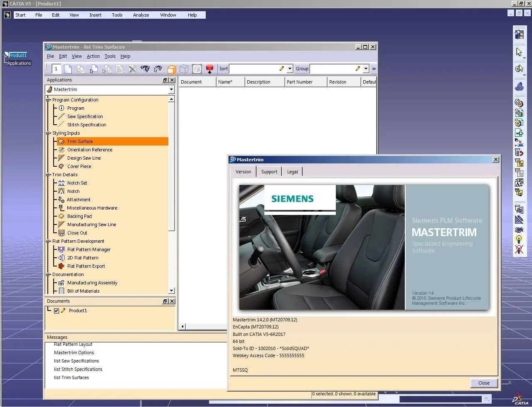
Task: Click the Description column header
Action: point(265,82)
